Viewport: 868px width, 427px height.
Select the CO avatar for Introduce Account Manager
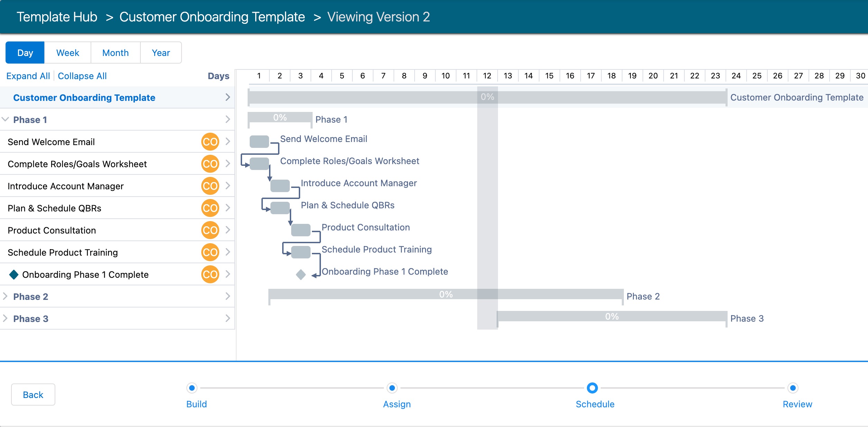pos(210,186)
